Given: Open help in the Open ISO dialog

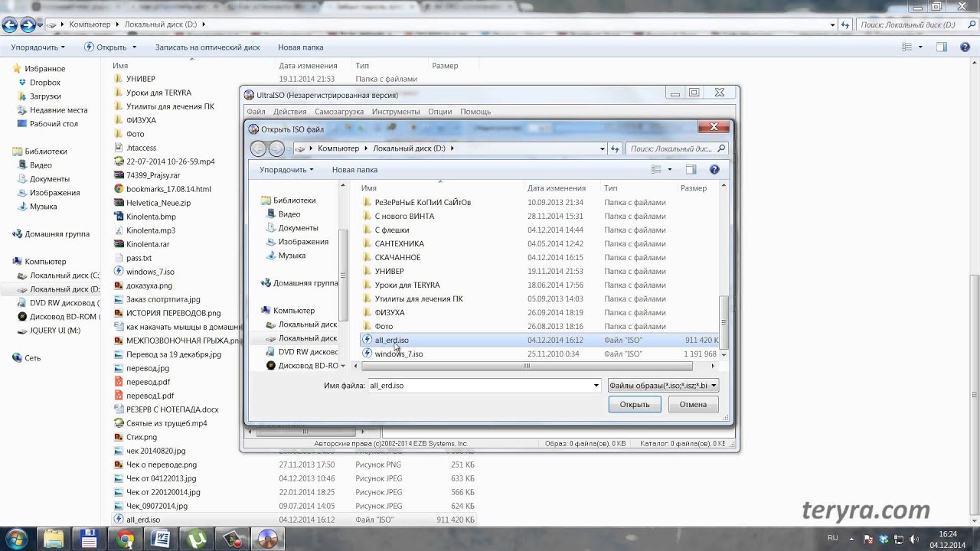Looking at the screenshot, I should tap(714, 169).
